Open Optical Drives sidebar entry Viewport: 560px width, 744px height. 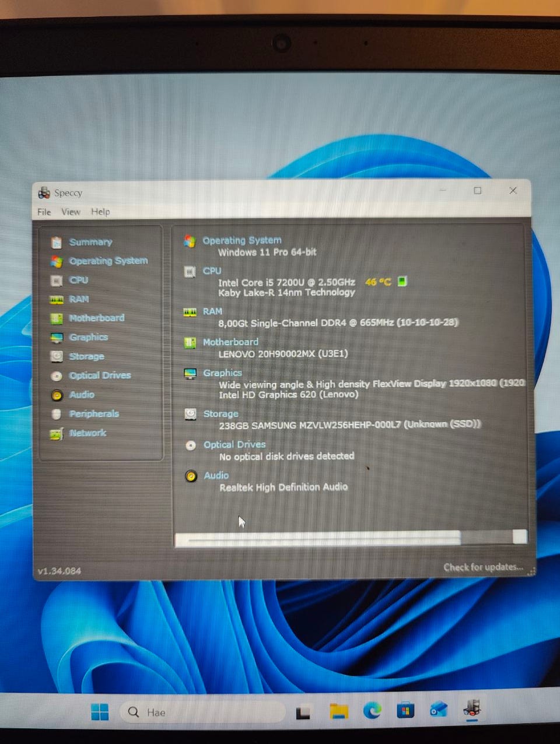point(91,375)
